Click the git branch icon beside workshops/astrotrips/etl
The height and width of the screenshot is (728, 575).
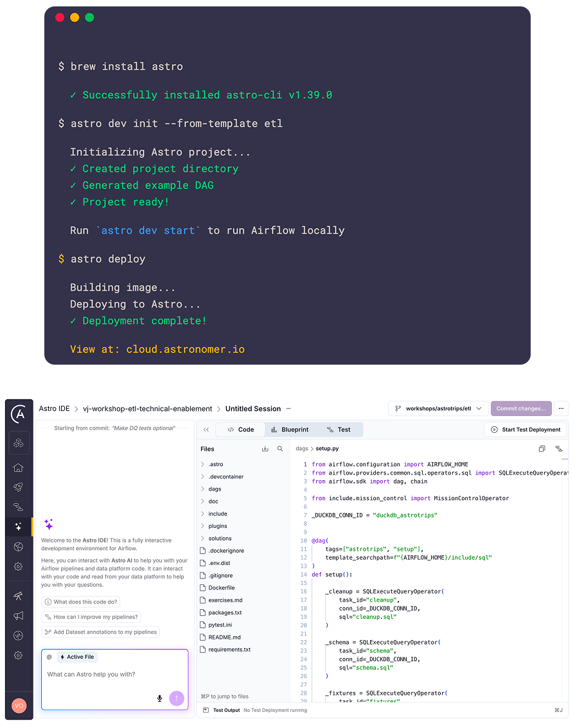click(x=398, y=408)
